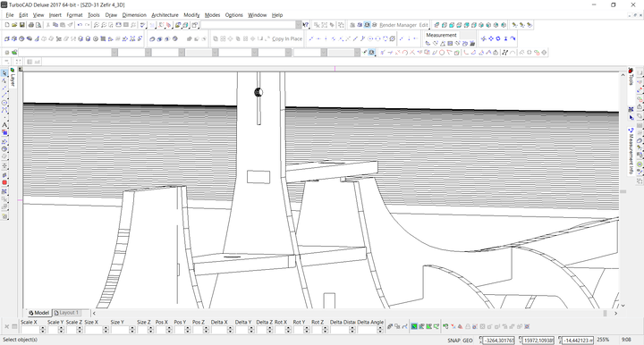Open the File menu
Viewport: 644px width, 345px height.
tap(10, 15)
